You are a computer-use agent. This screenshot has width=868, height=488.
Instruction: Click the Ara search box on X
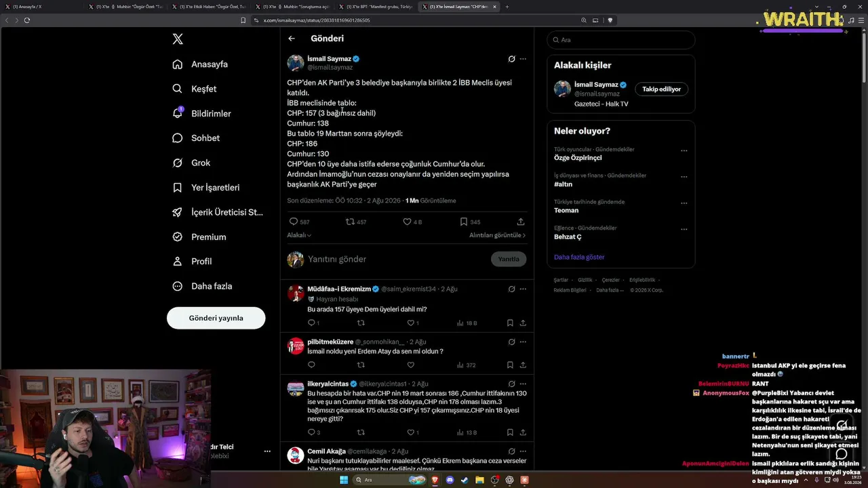621,40
